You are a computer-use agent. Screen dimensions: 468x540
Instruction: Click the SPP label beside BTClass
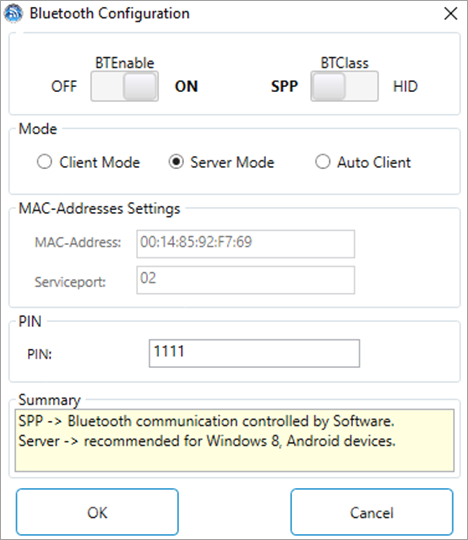(x=284, y=86)
